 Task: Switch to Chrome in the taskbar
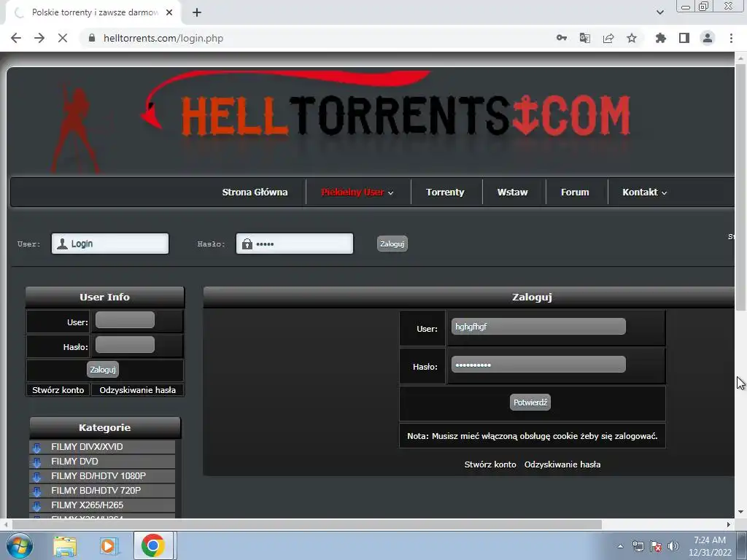click(x=153, y=545)
